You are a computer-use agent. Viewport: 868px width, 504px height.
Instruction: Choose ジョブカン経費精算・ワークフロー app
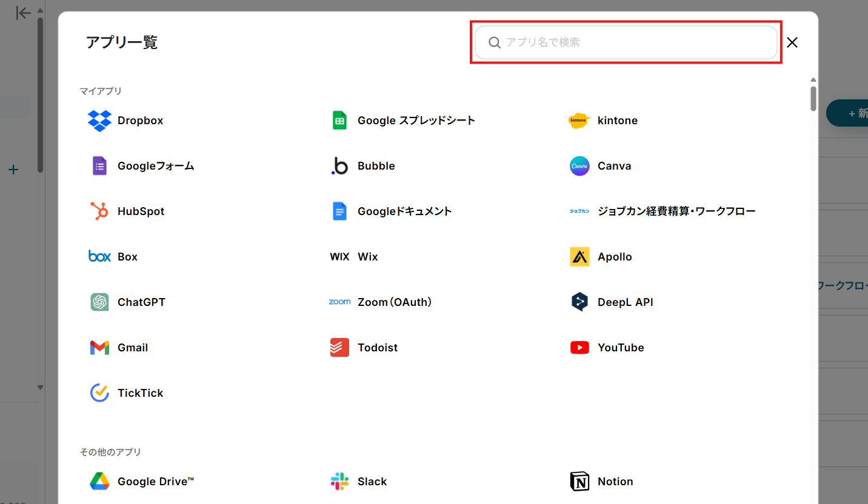(676, 211)
